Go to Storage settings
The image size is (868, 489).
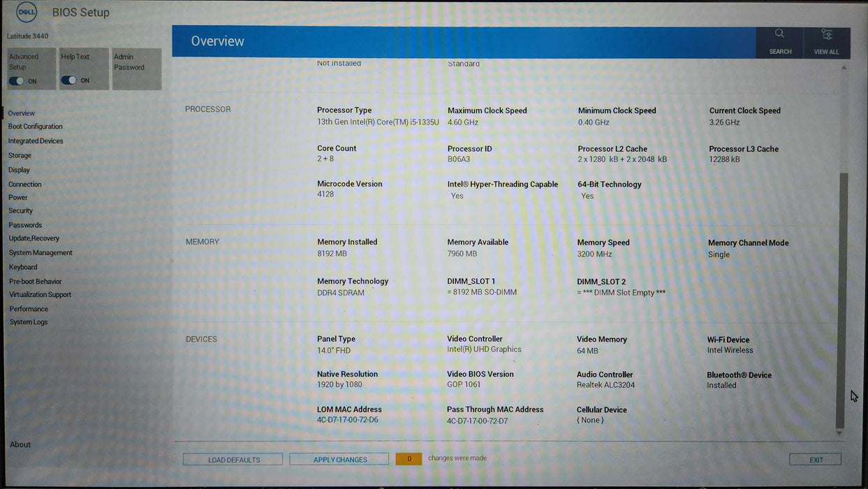[20, 156]
